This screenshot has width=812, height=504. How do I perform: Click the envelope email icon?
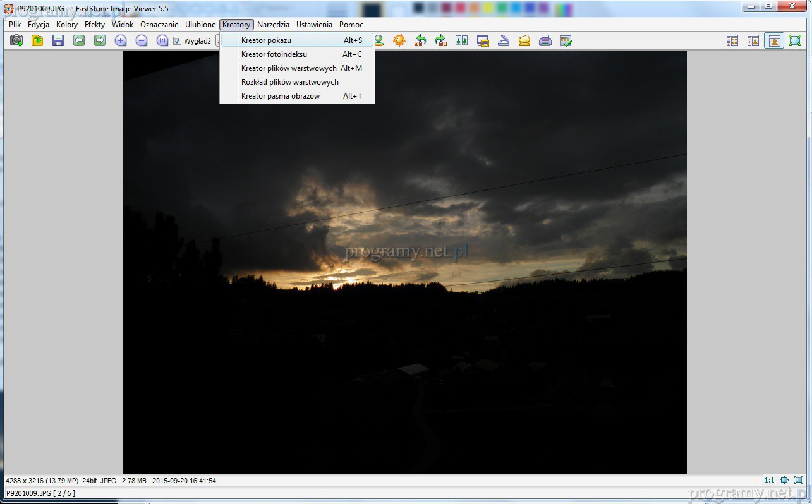point(524,41)
